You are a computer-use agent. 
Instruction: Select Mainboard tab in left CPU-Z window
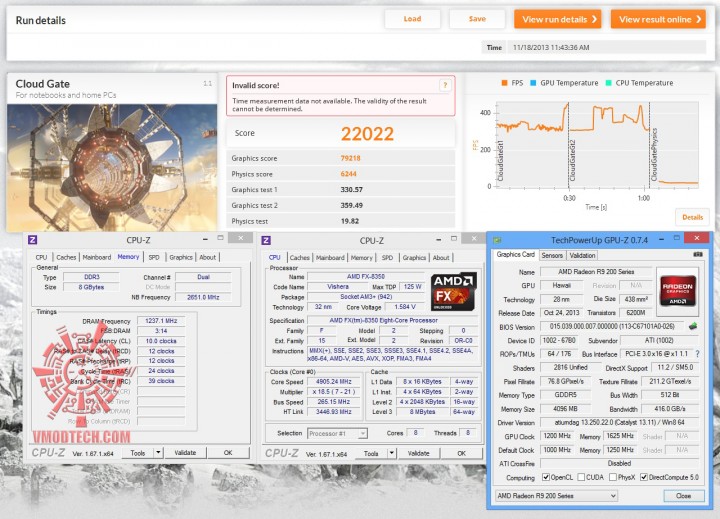(x=96, y=257)
